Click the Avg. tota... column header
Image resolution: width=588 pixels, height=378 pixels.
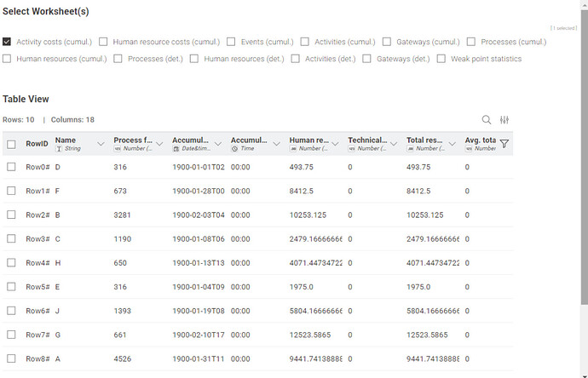coord(479,144)
